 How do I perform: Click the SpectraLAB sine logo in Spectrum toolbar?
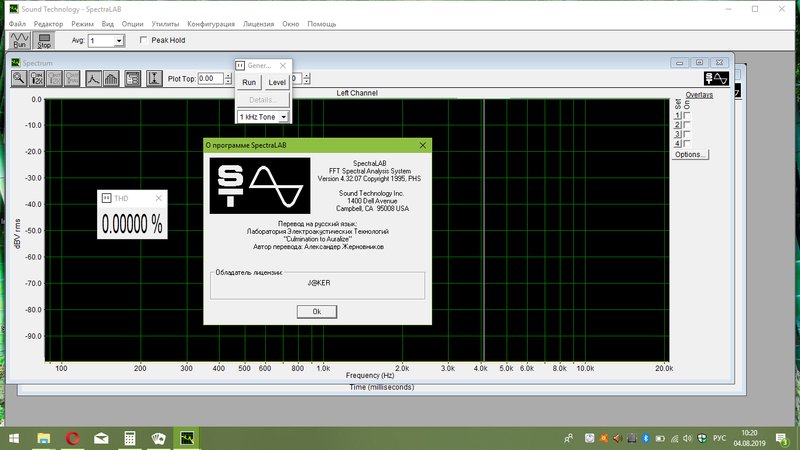click(x=716, y=79)
